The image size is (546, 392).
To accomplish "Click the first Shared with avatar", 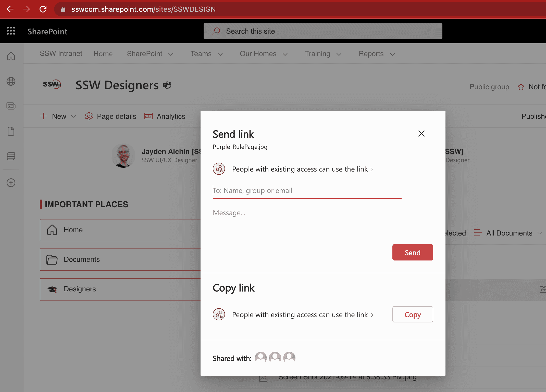I will [x=260, y=357].
